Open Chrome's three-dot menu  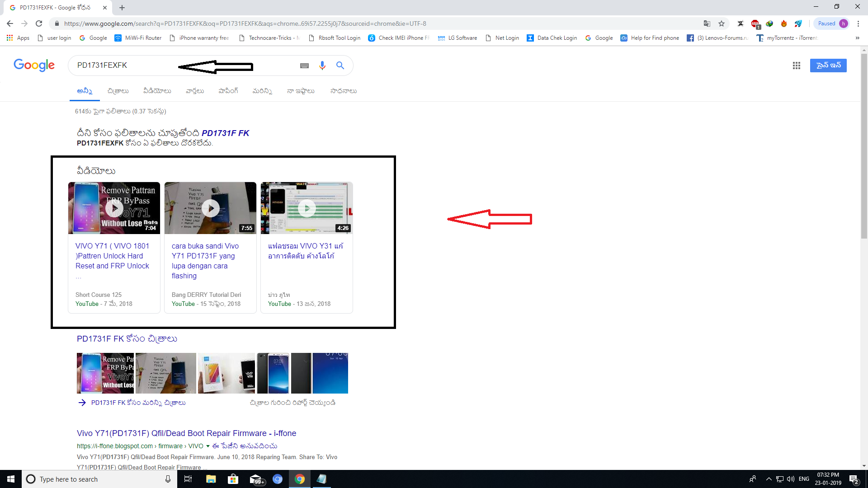tap(858, 23)
